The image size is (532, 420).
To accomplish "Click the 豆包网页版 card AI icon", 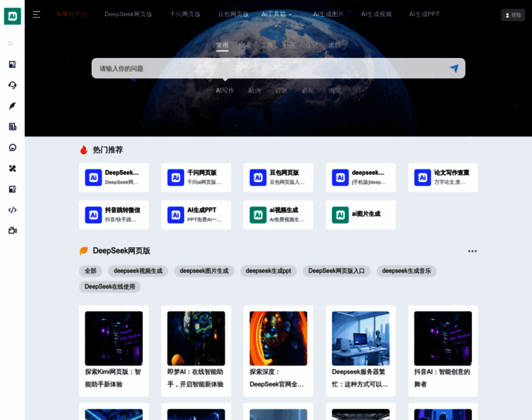I will pos(258,177).
